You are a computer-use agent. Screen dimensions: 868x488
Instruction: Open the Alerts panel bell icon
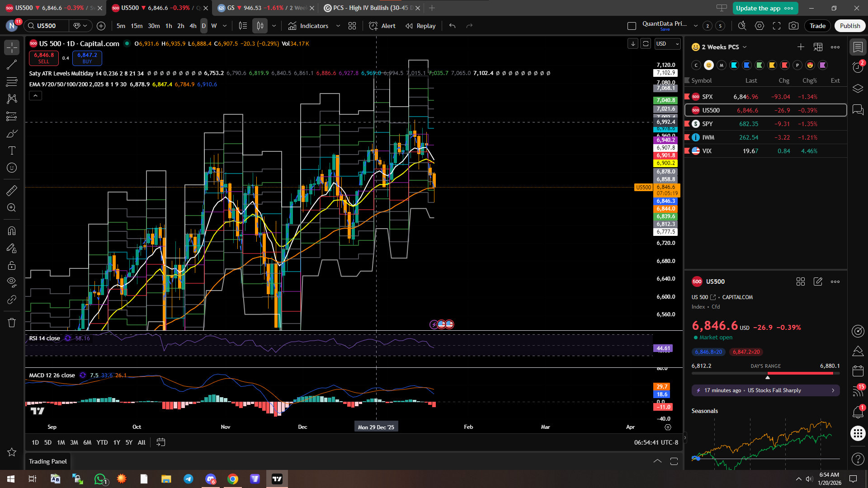pyautogui.click(x=858, y=412)
